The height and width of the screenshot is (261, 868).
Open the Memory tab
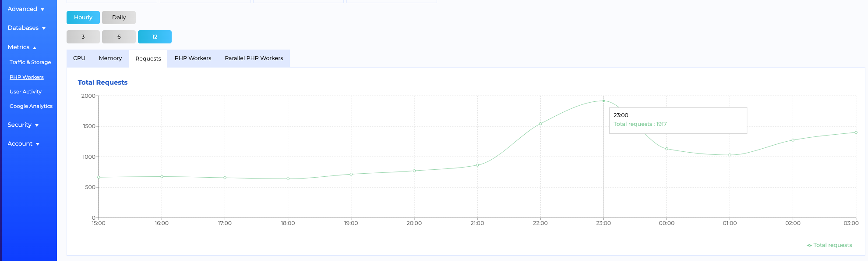tap(110, 58)
